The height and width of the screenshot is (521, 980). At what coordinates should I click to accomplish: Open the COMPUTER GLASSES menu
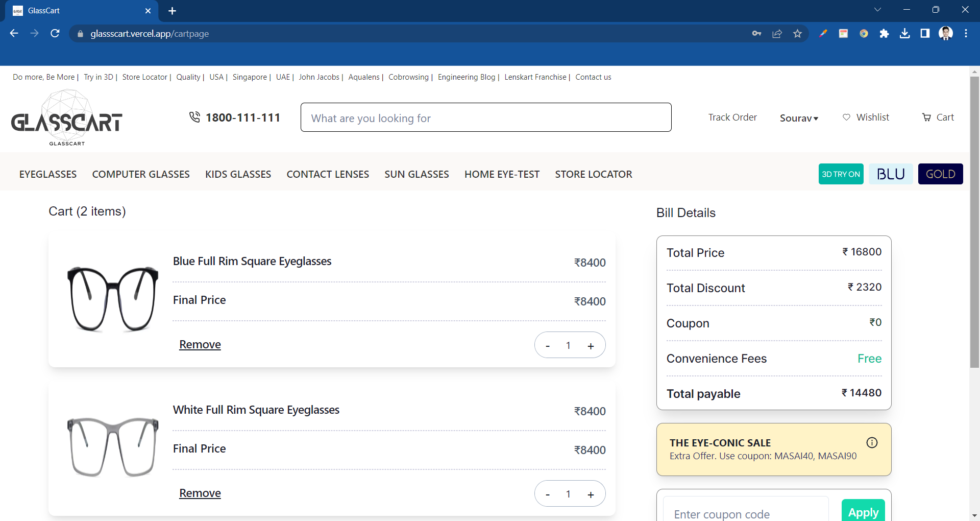[141, 174]
